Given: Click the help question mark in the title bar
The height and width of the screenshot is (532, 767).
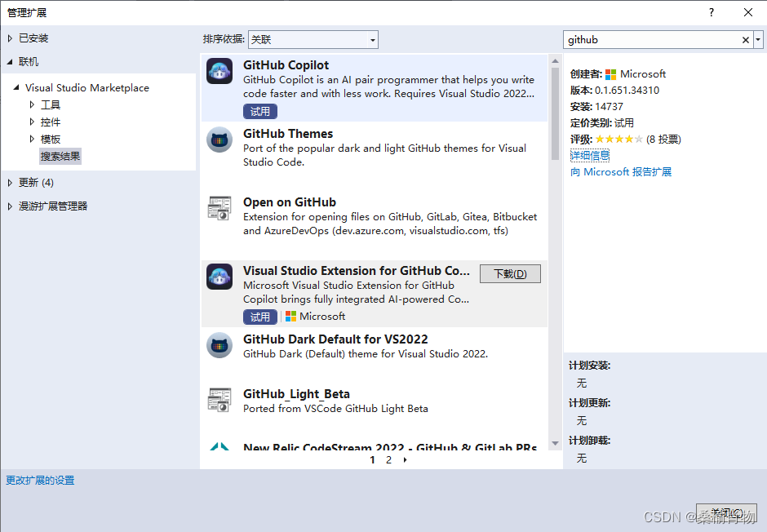Looking at the screenshot, I should click(712, 12).
